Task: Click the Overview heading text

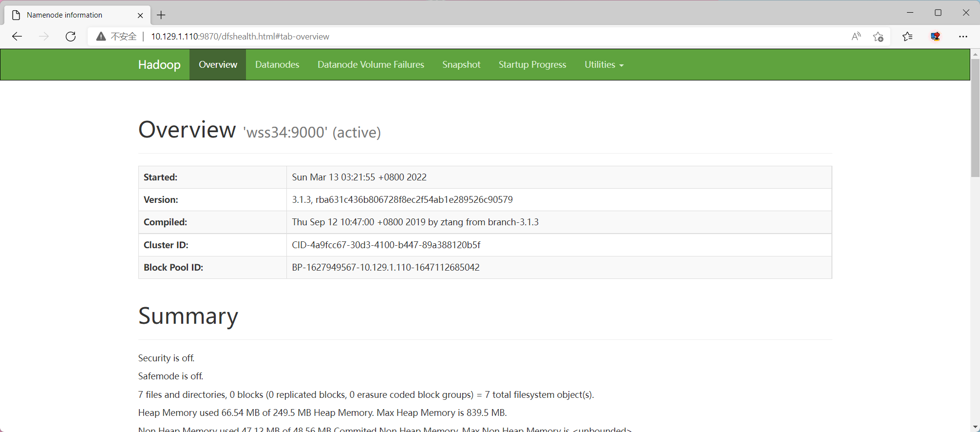Action: pos(187,130)
